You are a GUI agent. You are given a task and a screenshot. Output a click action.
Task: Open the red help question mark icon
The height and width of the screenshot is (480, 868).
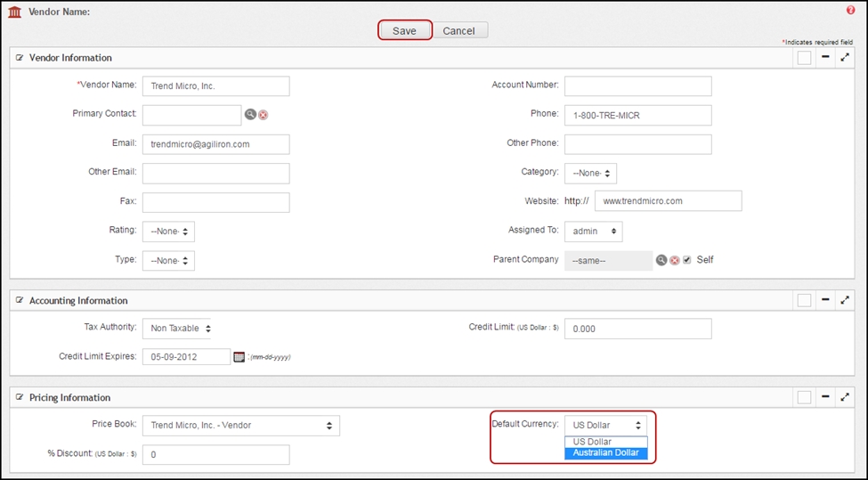click(850, 11)
